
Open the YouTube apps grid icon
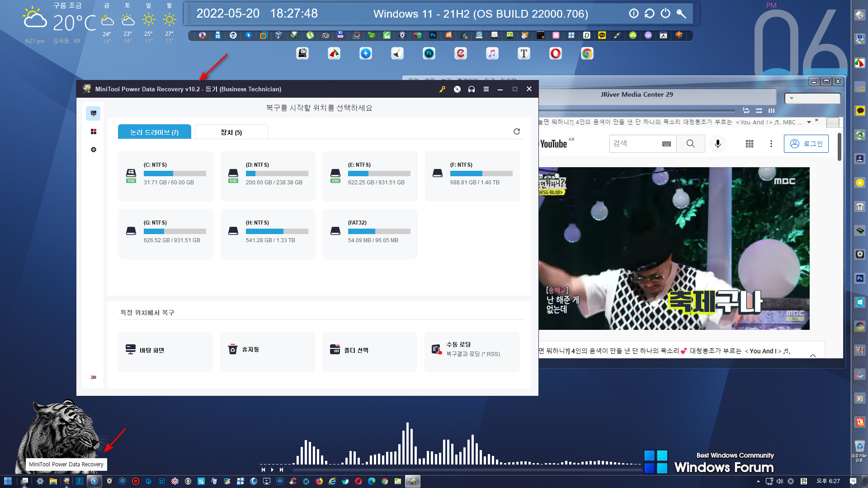click(x=750, y=143)
